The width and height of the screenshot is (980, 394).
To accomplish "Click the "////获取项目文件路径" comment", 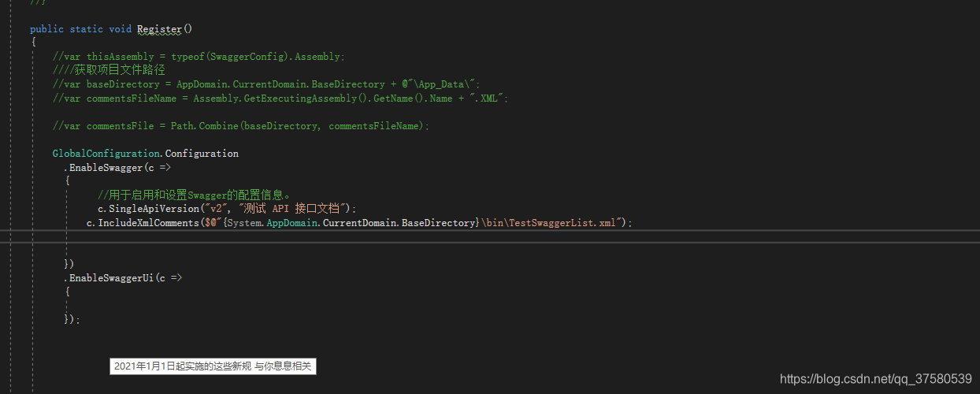I will click(109, 70).
